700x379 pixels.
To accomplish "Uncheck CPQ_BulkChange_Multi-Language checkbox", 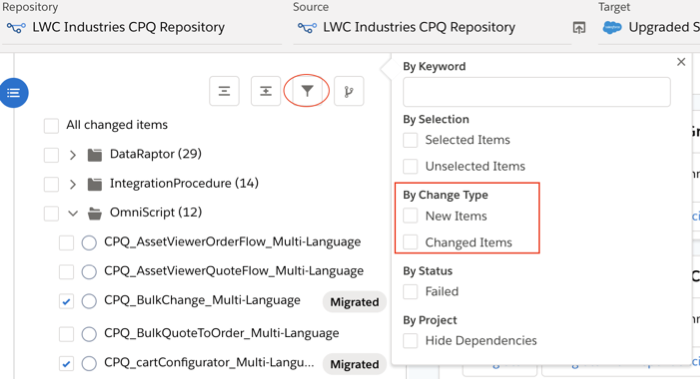I will point(67,301).
